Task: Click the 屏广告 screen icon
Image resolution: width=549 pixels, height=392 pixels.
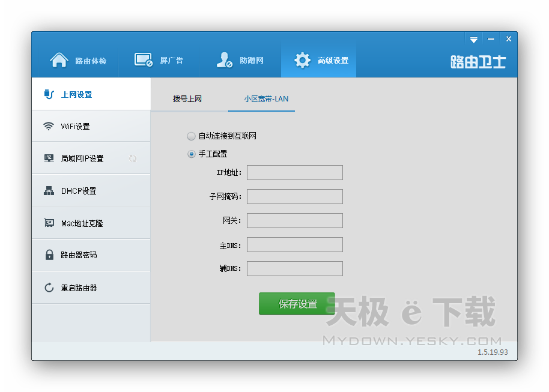Action: pyautogui.click(x=142, y=59)
